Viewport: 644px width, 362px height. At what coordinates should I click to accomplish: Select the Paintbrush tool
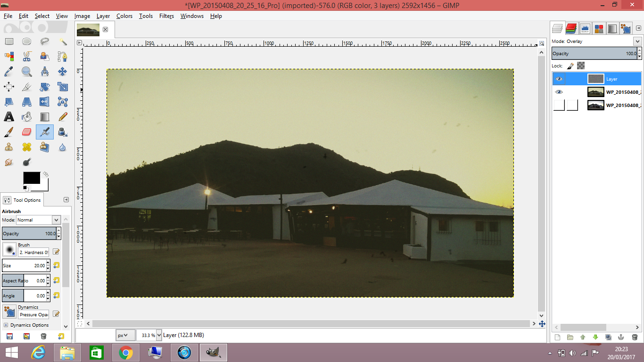(9, 132)
